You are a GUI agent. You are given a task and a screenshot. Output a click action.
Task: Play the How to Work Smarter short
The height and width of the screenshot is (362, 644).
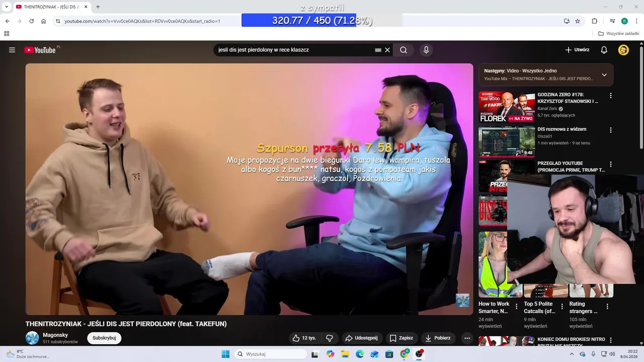493,264
